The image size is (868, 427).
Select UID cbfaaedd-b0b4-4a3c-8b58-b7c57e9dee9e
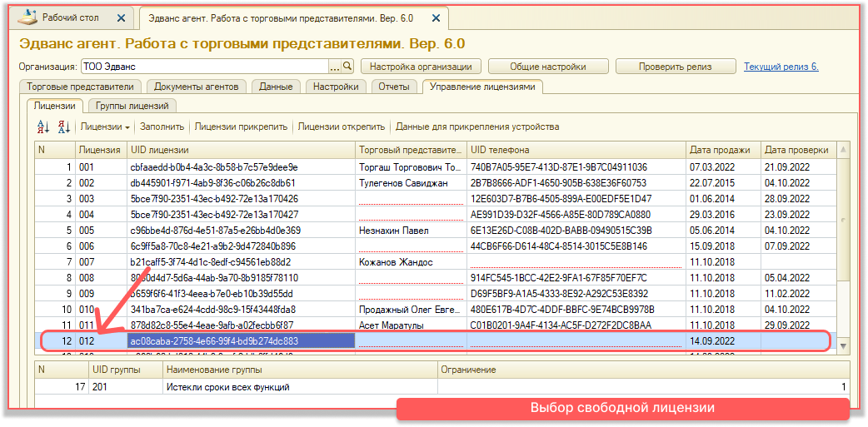tap(242, 167)
